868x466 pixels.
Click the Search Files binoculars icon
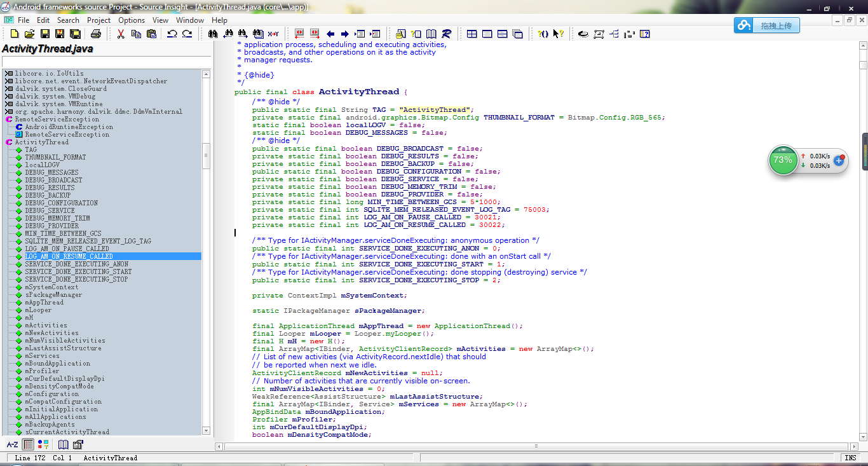click(x=258, y=34)
